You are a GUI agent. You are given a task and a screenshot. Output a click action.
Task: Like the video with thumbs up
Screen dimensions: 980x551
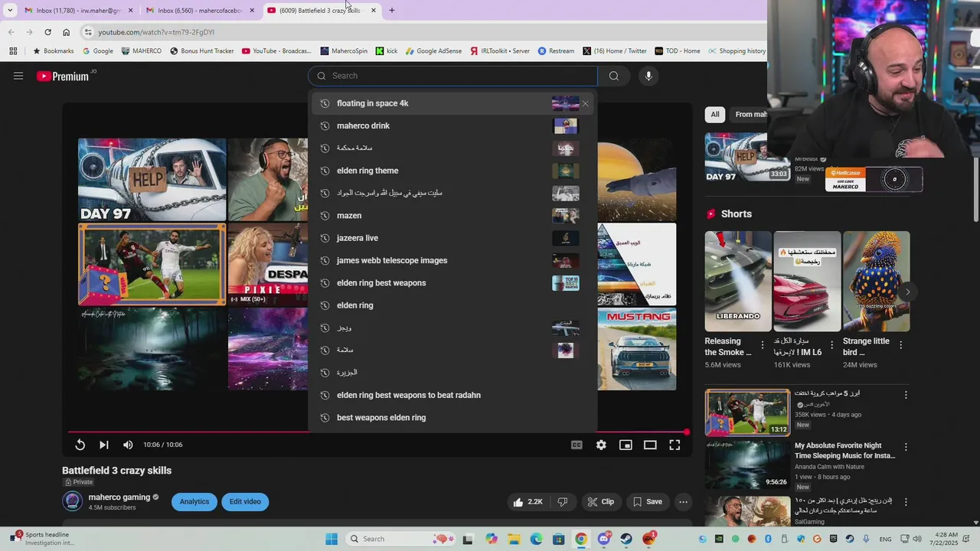[x=528, y=502]
